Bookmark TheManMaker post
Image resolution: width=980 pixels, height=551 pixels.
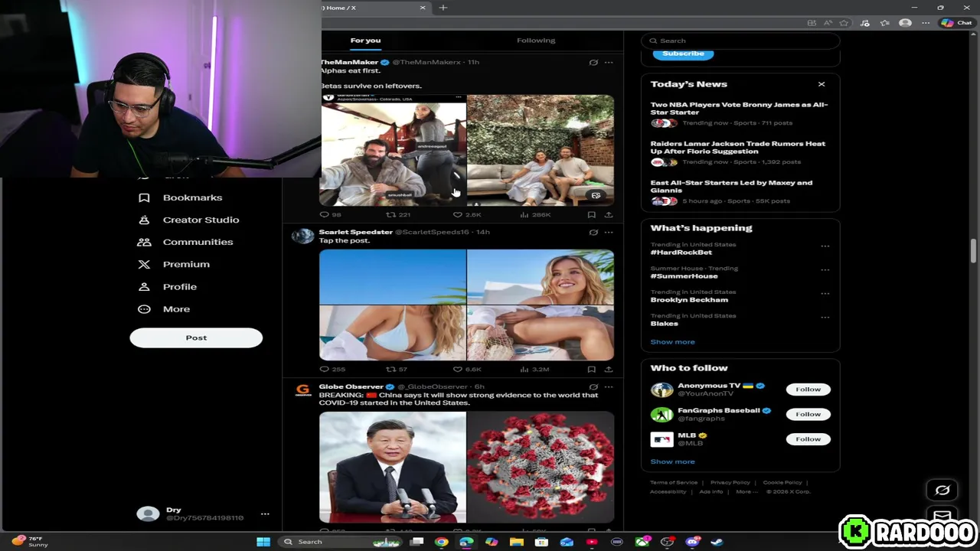pos(592,215)
